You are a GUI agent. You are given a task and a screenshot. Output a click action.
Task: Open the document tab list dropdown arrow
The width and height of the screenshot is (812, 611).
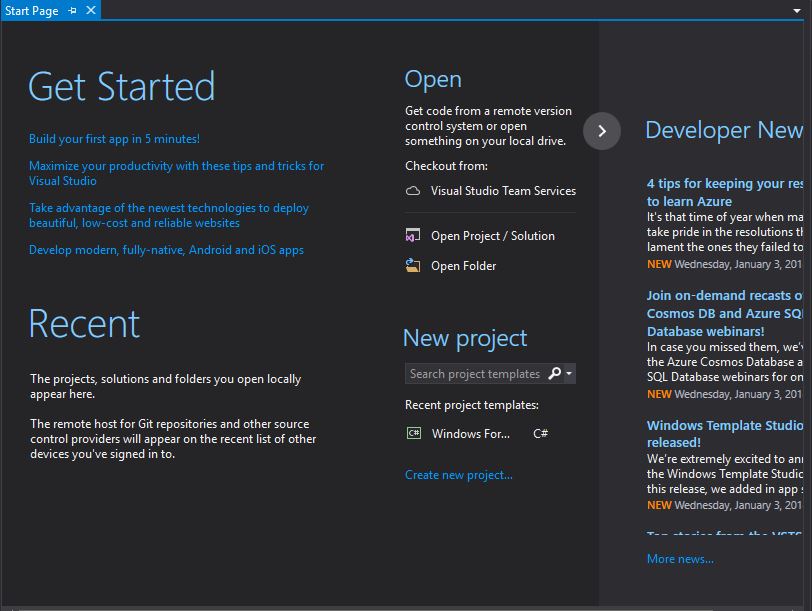[798, 11]
